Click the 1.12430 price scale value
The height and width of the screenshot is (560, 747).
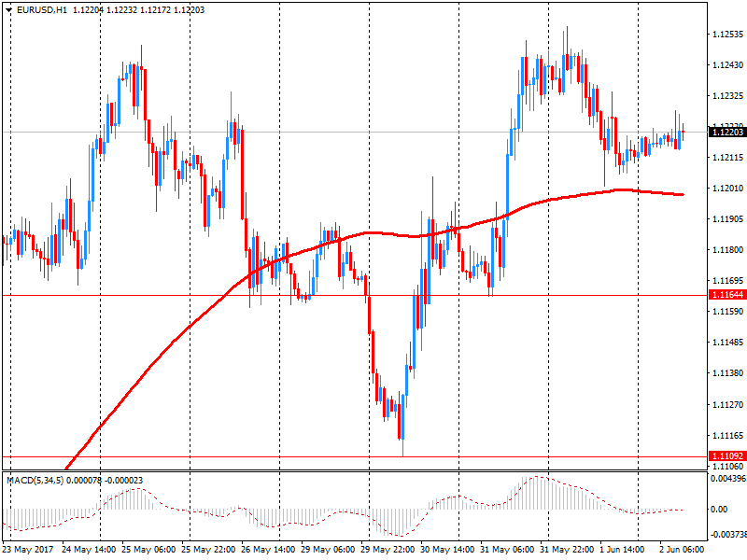coord(728,65)
